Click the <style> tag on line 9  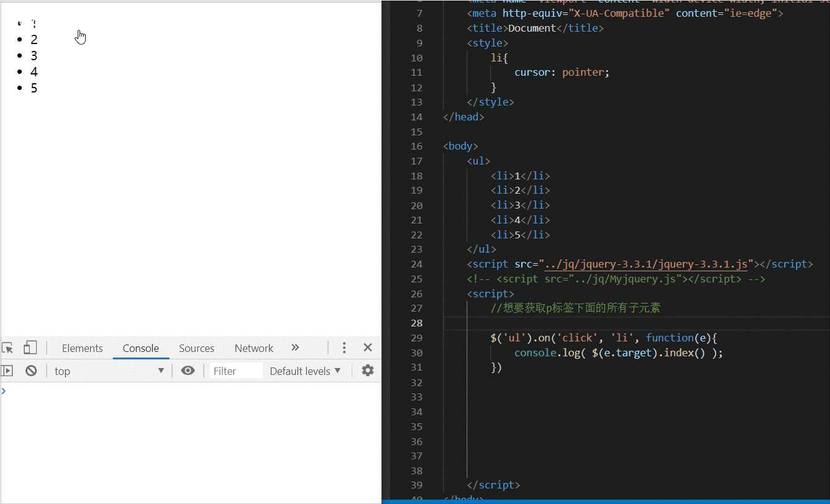[x=488, y=43]
